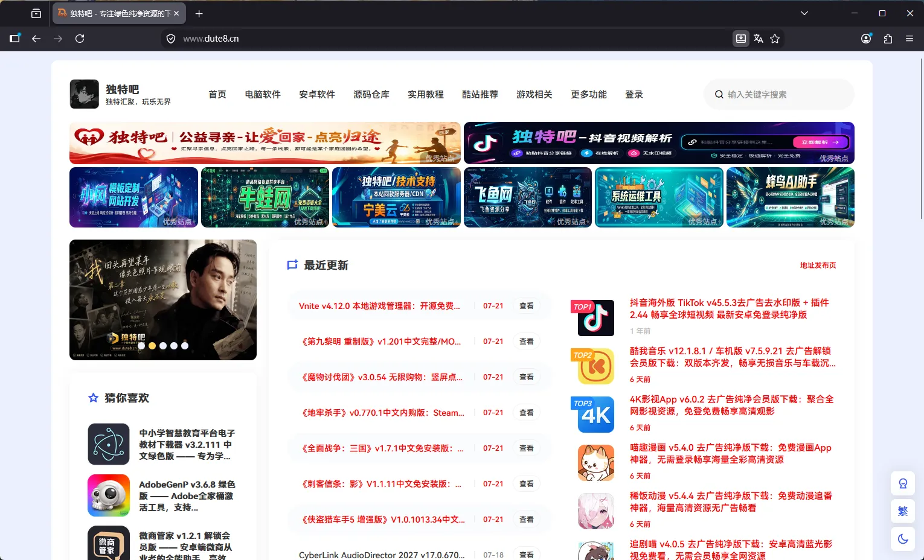Click the 登录 login link
The width and height of the screenshot is (924, 560).
pyautogui.click(x=634, y=94)
